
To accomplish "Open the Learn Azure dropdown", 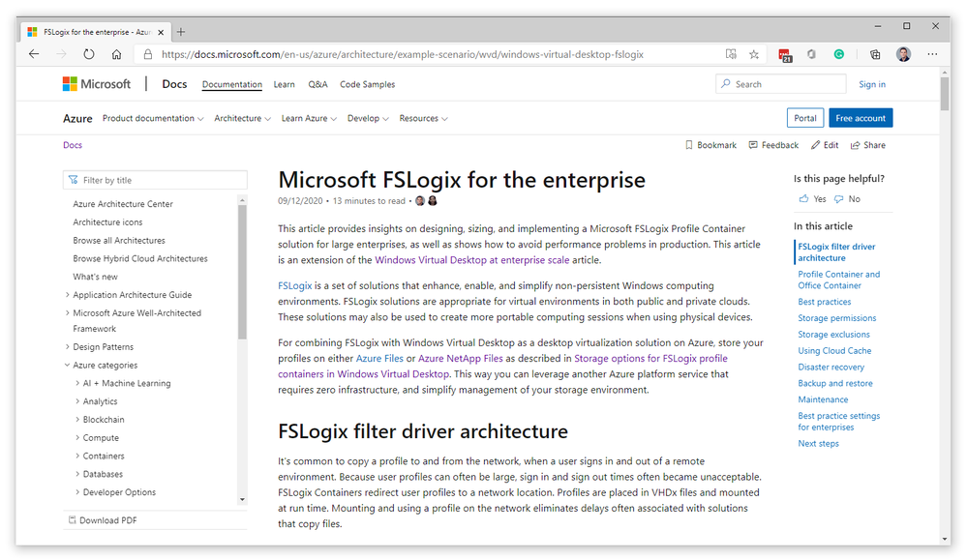I will tap(309, 118).
